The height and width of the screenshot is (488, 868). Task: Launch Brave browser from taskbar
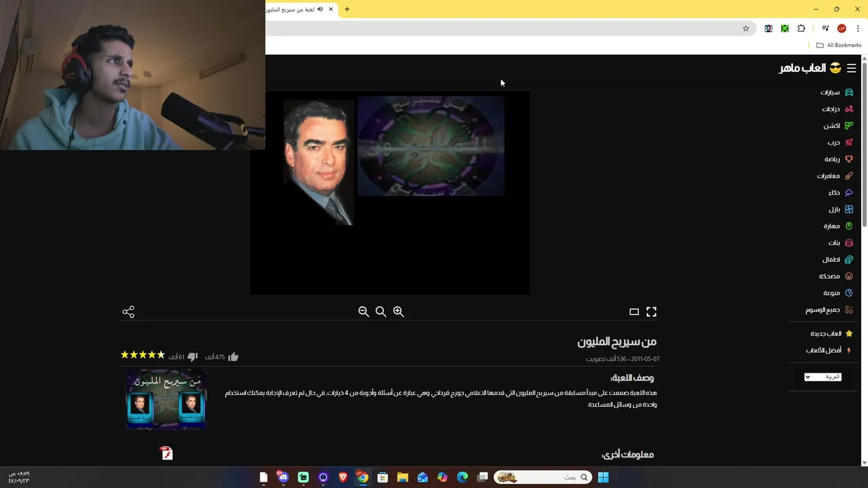[343, 477]
